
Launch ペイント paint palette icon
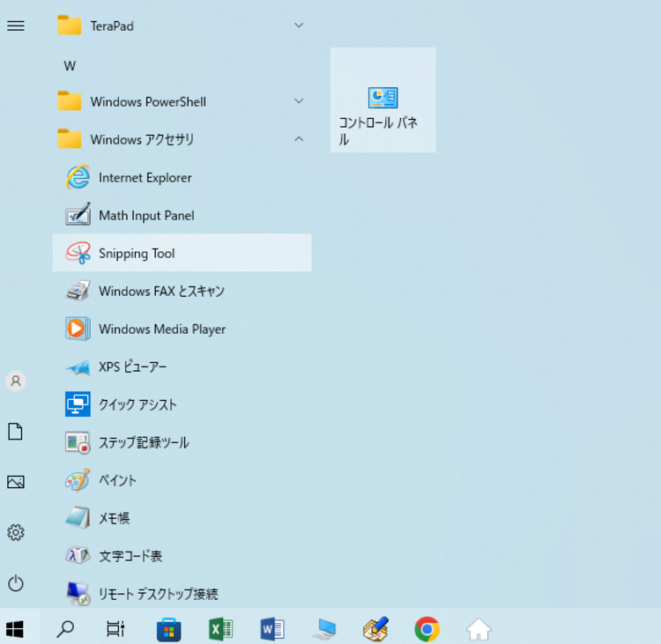pyautogui.click(x=78, y=480)
